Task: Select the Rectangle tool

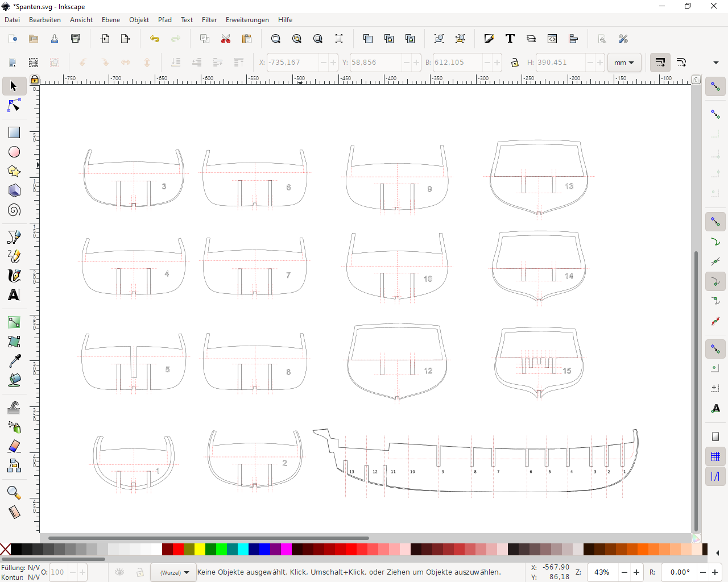Action: [x=14, y=132]
